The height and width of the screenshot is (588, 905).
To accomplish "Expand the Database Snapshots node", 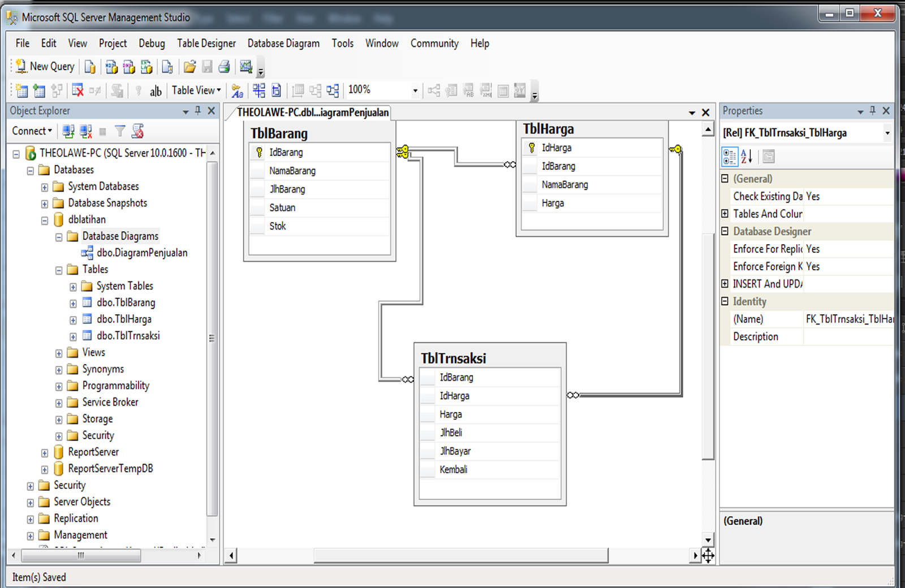I will tap(45, 204).
